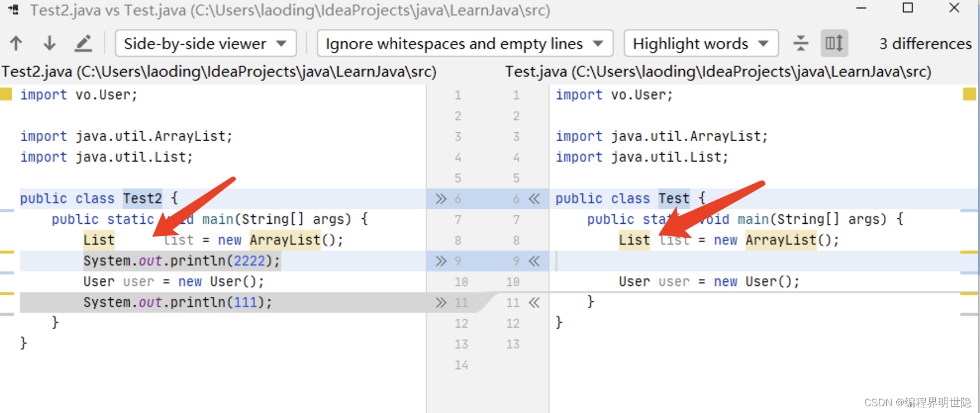Click 'import java.util.List;' in left pane

pyautogui.click(x=107, y=157)
